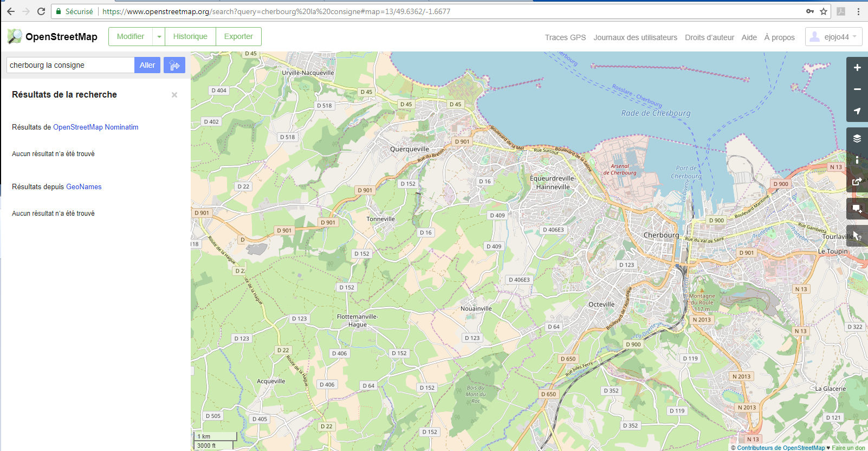Click the Bois du Mont du Roc label

[476, 394]
